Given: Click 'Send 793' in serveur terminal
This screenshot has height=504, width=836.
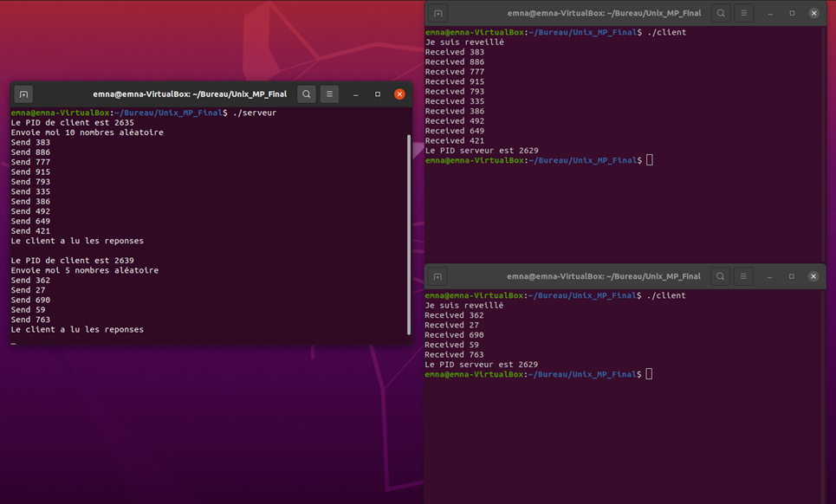Looking at the screenshot, I should [x=30, y=182].
